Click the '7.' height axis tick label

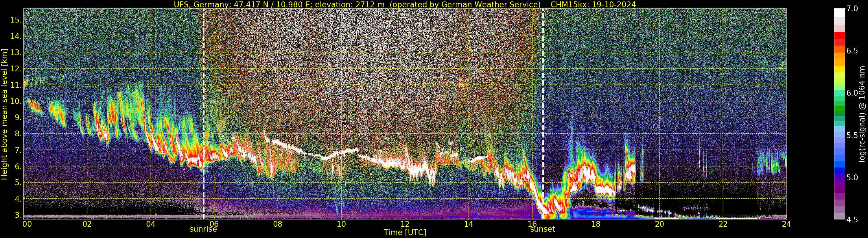[18, 150]
